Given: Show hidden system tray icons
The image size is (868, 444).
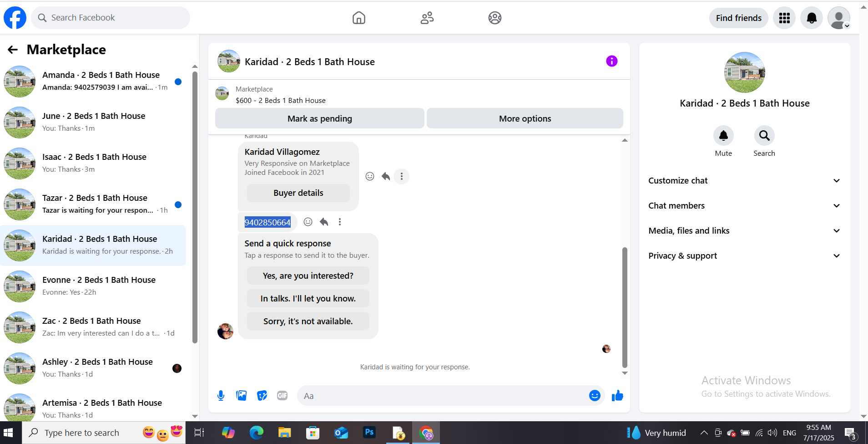Looking at the screenshot, I should click(x=704, y=433).
